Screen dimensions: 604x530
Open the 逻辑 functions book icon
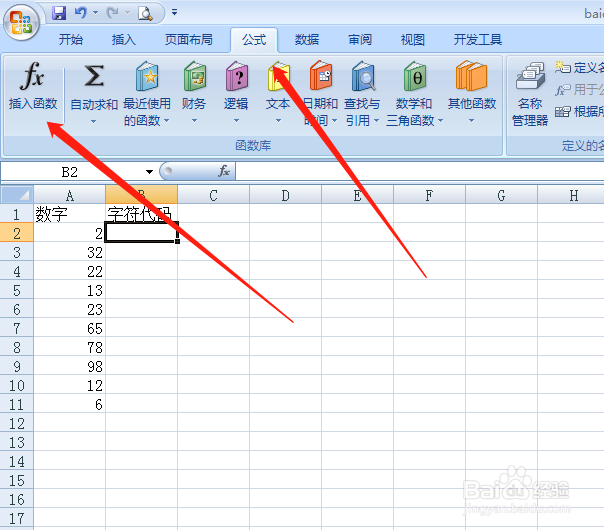pos(236,76)
